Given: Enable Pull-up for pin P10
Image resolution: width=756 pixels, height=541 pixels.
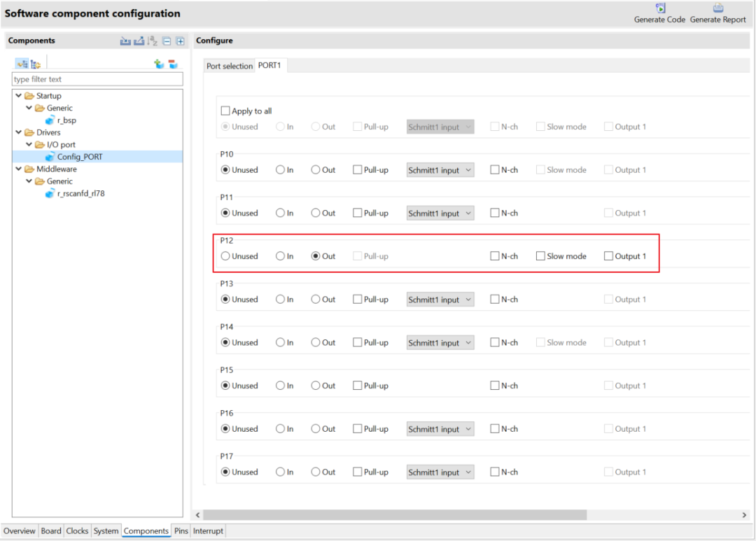Looking at the screenshot, I should coord(357,170).
